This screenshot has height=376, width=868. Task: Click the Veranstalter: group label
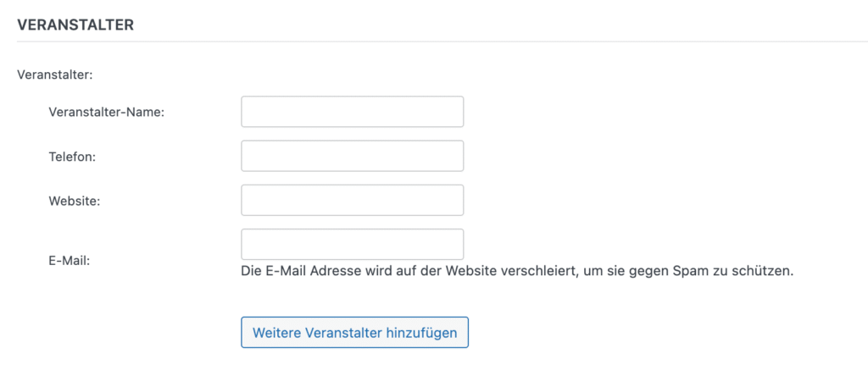tap(54, 74)
